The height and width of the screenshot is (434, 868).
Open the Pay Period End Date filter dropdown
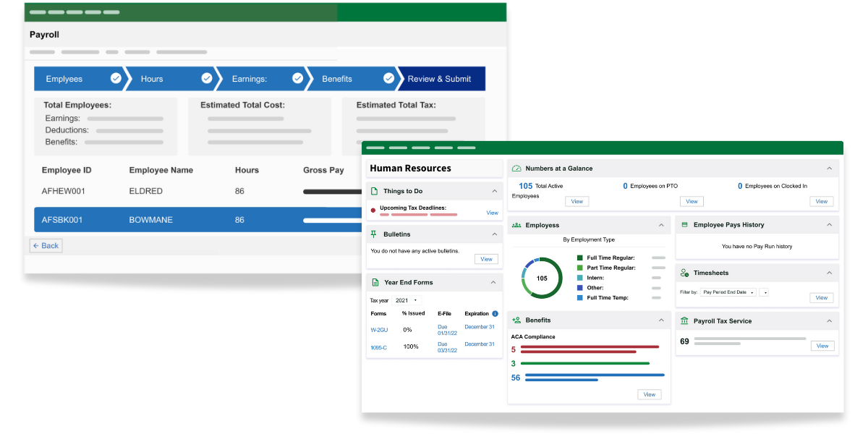(x=728, y=292)
